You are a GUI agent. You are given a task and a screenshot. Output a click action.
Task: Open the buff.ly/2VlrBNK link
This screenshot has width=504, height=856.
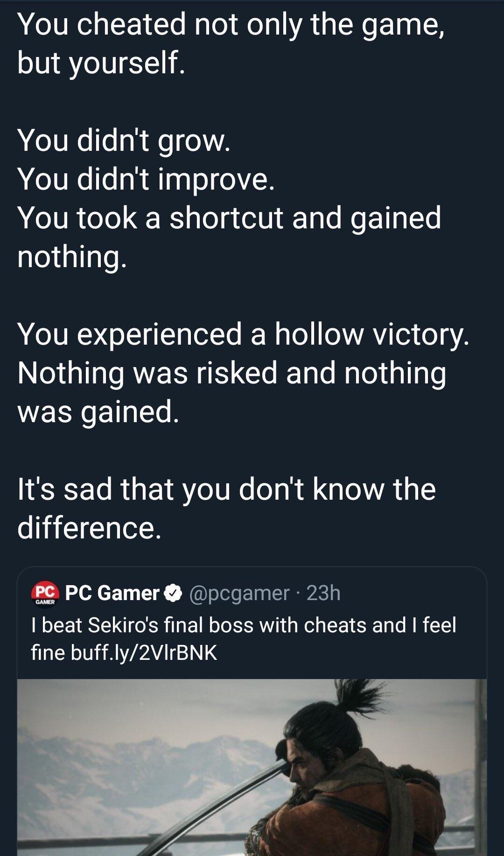[x=144, y=652]
